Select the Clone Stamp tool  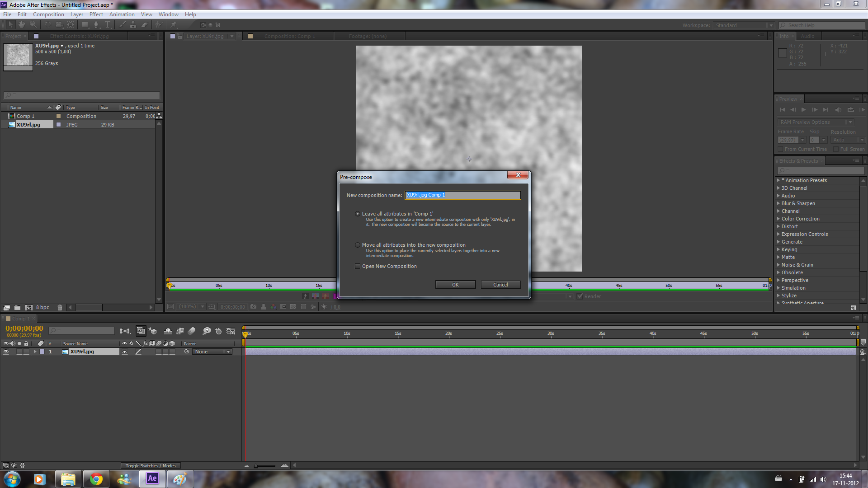pyautogui.click(x=133, y=25)
